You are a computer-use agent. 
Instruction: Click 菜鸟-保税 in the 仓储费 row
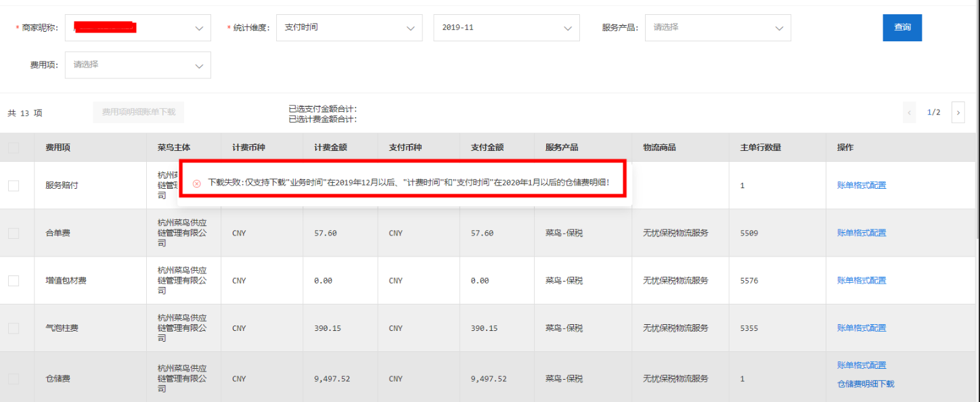pyautogui.click(x=564, y=379)
